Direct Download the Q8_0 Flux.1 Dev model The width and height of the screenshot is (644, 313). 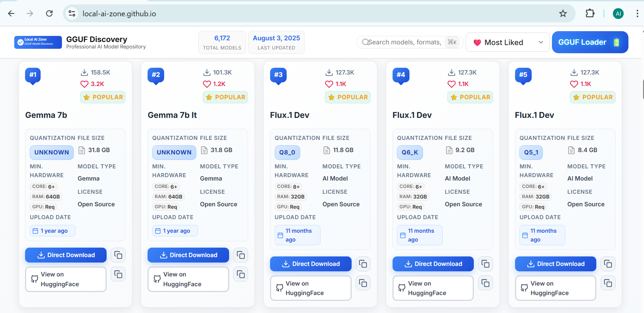coord(311,264)
